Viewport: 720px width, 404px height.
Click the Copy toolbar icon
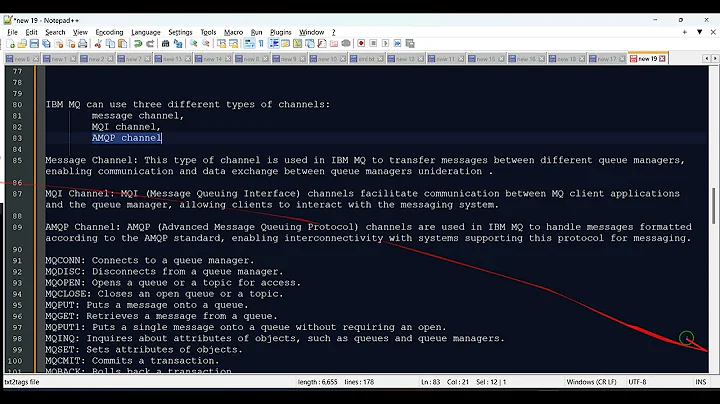pyautogui.click(x=110, y=44)
